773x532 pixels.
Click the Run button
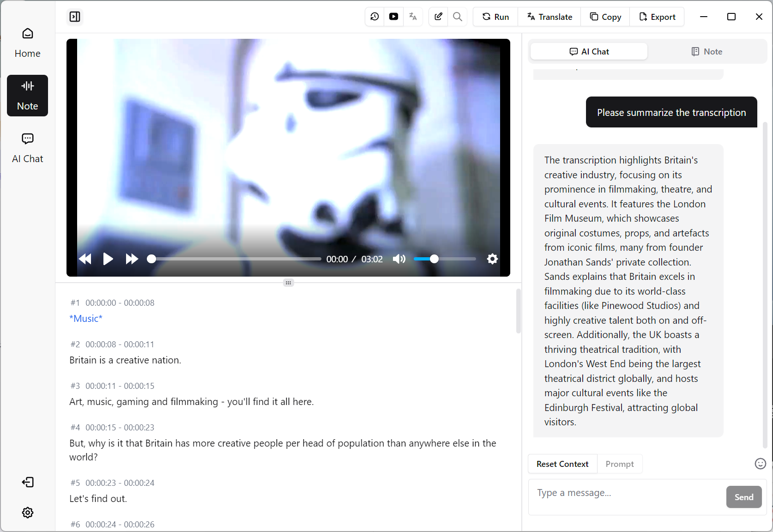click(495, 17)
